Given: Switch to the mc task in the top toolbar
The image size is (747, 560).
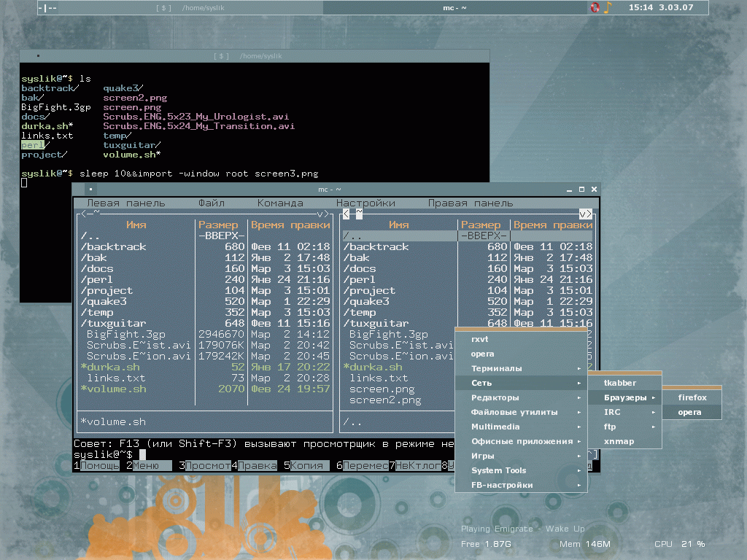Looking at the screenshot, I should coord(454,7).
